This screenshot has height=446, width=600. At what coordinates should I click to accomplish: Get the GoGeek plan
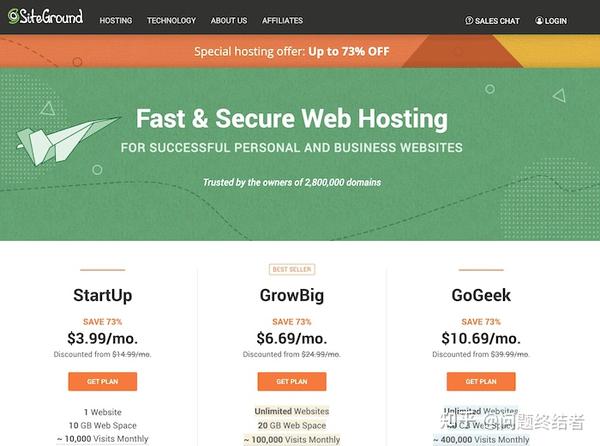point(481,381)
